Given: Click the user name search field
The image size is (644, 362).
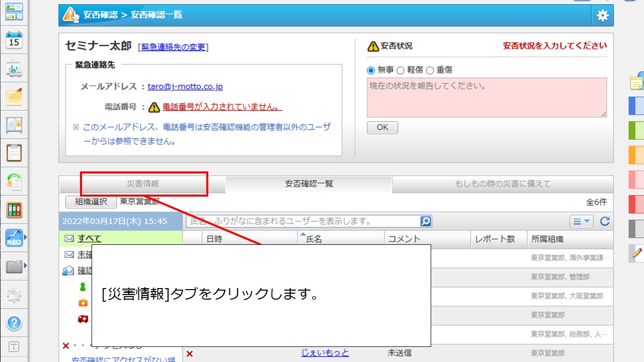Looking at the screenshot, I should [303, 221].
